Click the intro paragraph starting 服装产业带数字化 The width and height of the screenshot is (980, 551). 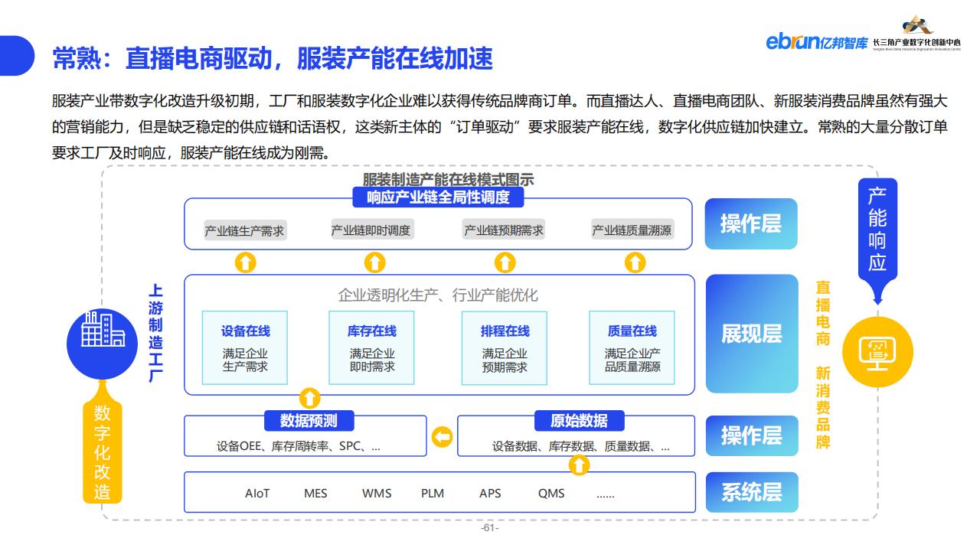click(500, 126)
